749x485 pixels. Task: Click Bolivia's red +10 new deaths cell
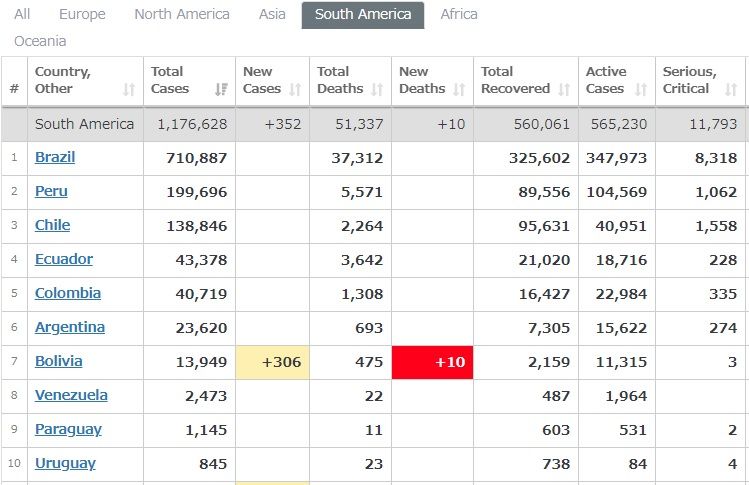click(432, 362)
